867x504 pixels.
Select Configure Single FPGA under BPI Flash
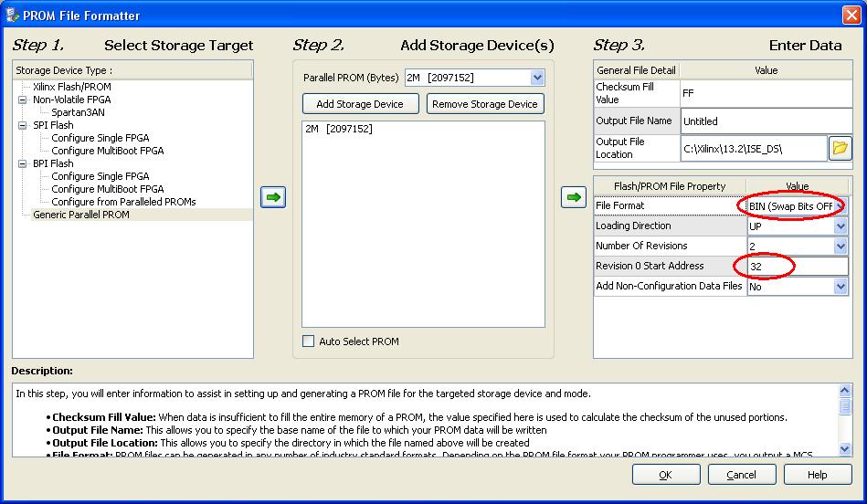[x=100, y=175]
